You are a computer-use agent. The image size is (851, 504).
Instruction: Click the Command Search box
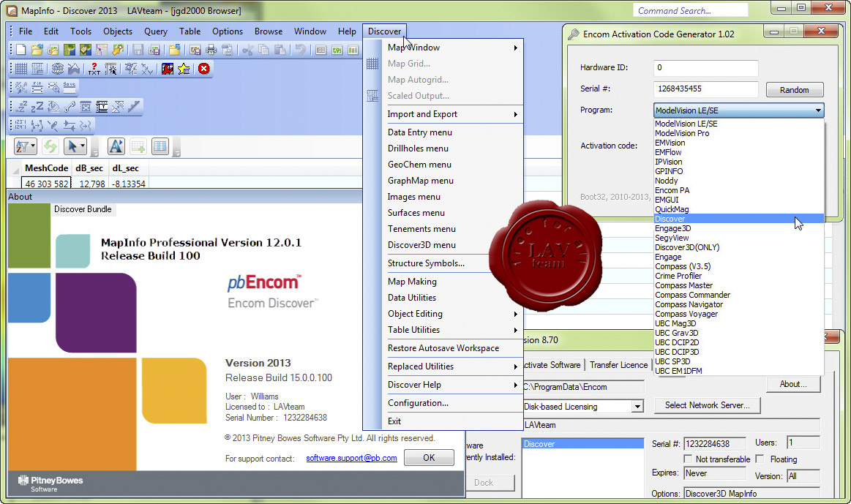tap(690, 10)
